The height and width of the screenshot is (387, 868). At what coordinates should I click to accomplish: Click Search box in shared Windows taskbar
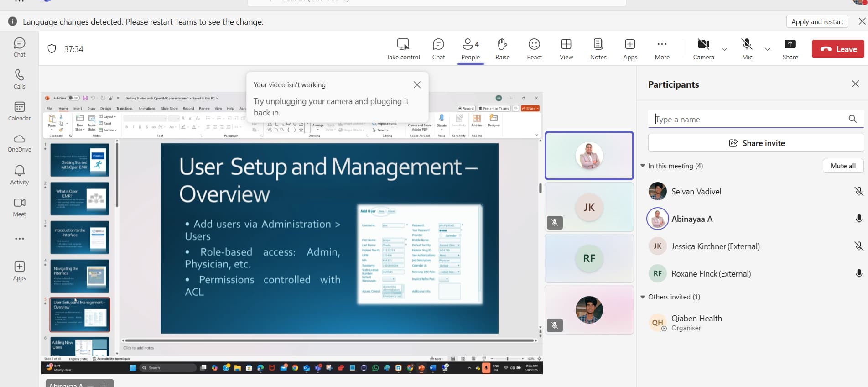tap(168, 368)
